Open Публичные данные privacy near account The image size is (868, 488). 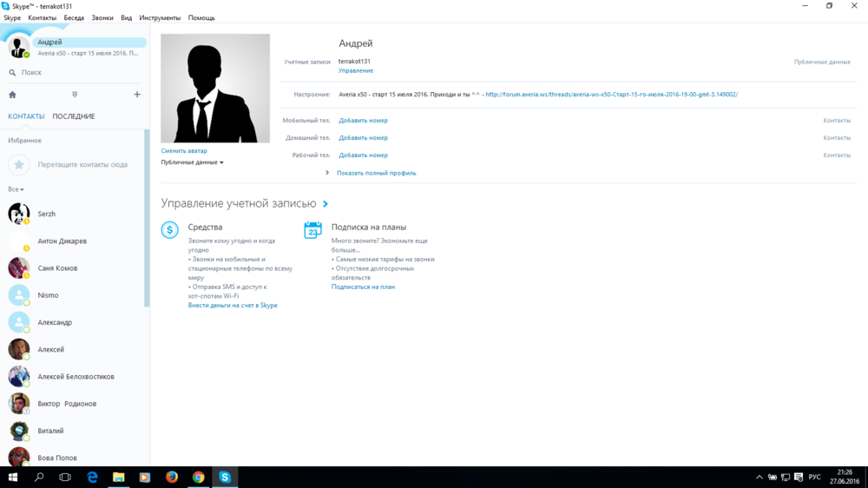[822, 62]
